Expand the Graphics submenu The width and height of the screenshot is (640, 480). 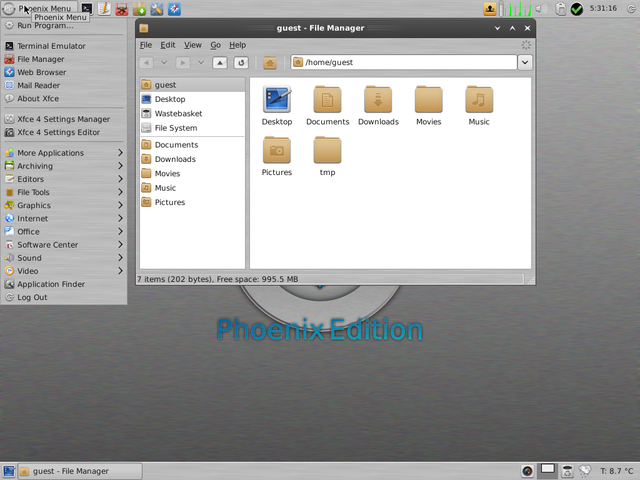coord(64,205)
